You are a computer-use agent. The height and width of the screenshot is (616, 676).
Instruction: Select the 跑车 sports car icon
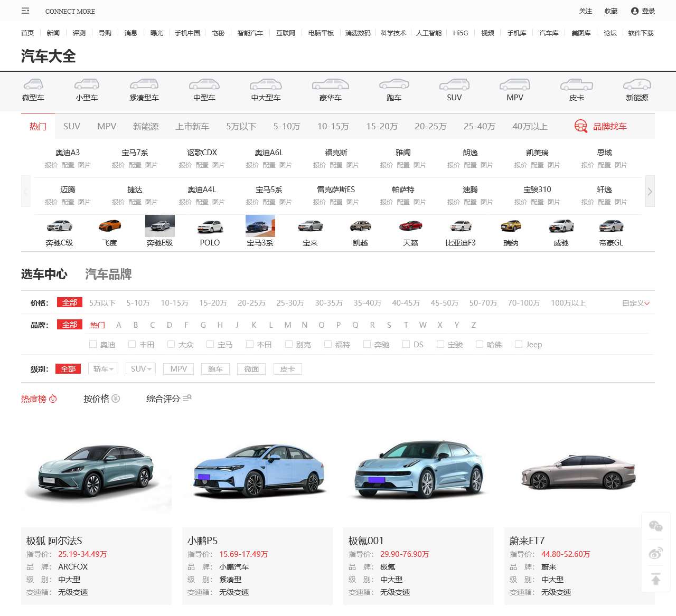pos(394,84)
